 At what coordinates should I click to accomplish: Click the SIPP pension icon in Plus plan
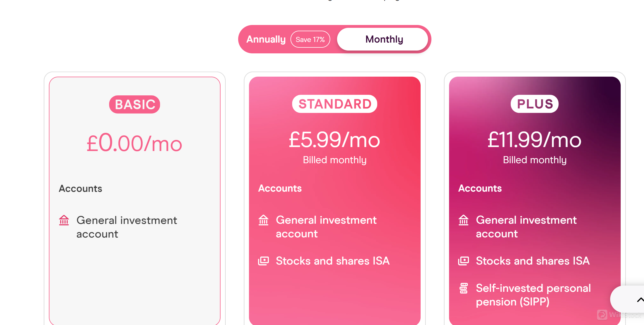point(464,288)
